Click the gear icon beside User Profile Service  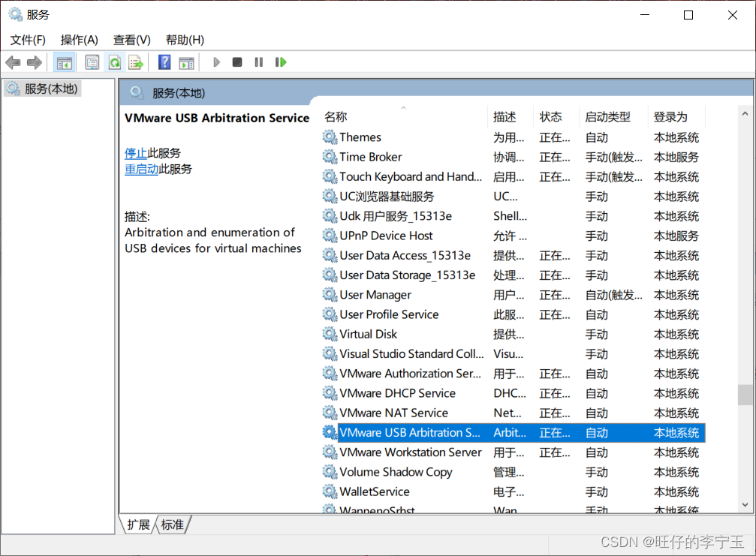coord(330,314)
